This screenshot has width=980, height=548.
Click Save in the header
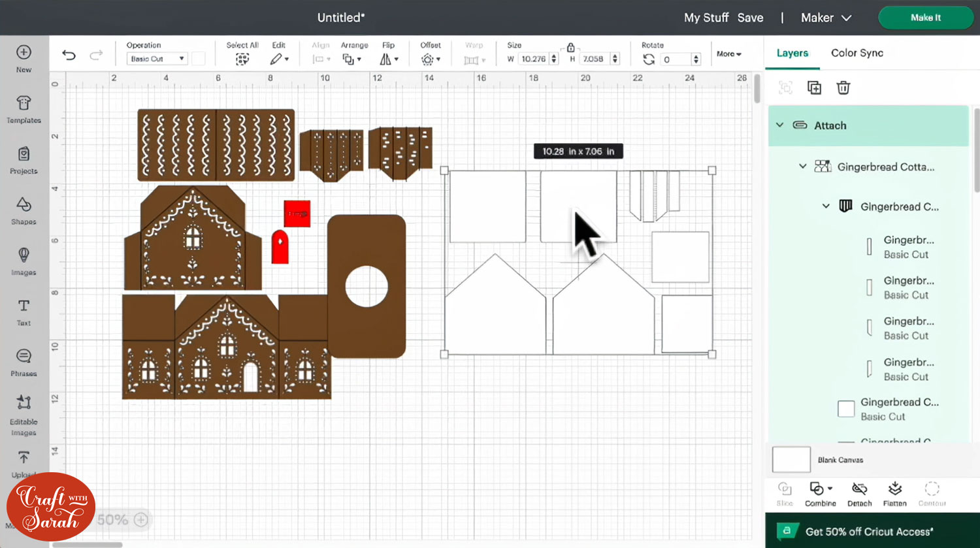pyautogui.click(x=750, y=18)
